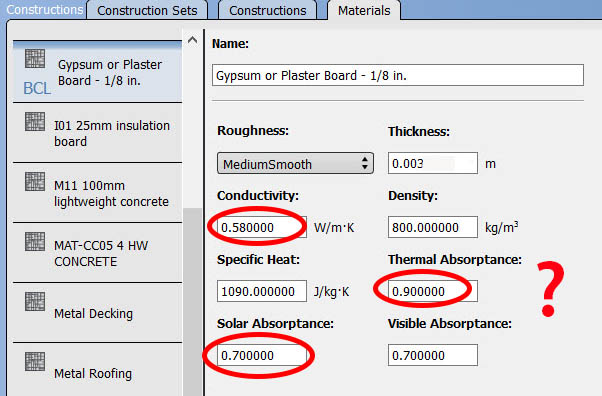Click the Constructions heading at top left
The image size is (602, 396).
pyautogui.click(x=45, y=10)
